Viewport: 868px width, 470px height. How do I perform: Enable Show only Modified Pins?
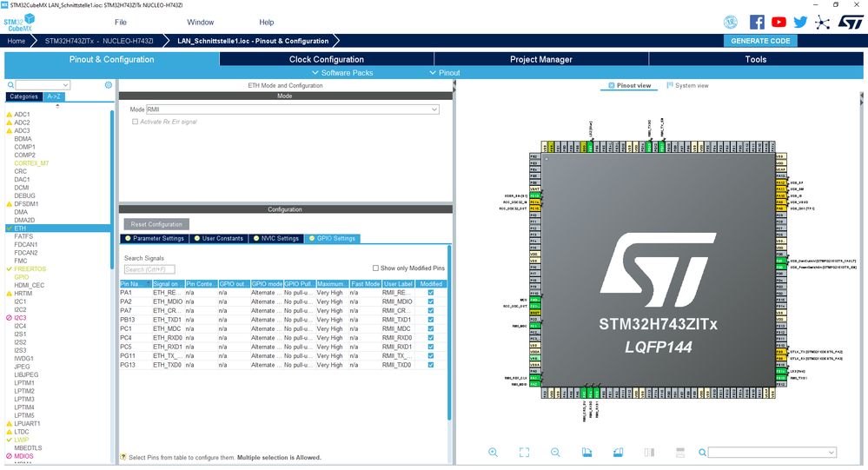375,268
